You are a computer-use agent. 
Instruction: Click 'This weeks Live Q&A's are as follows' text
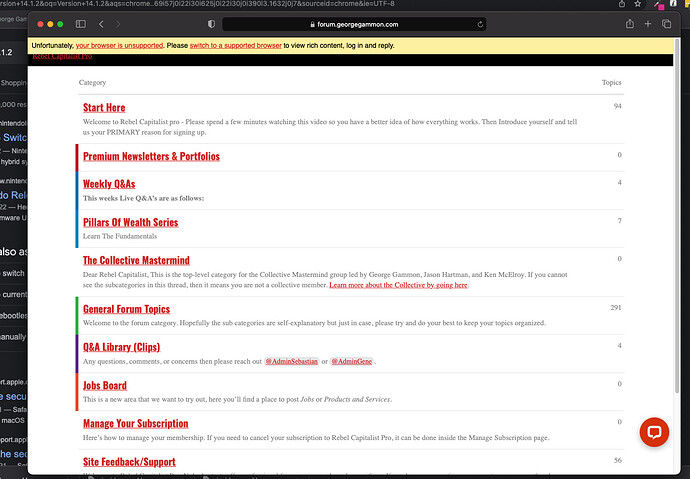[x=143, y=198]
